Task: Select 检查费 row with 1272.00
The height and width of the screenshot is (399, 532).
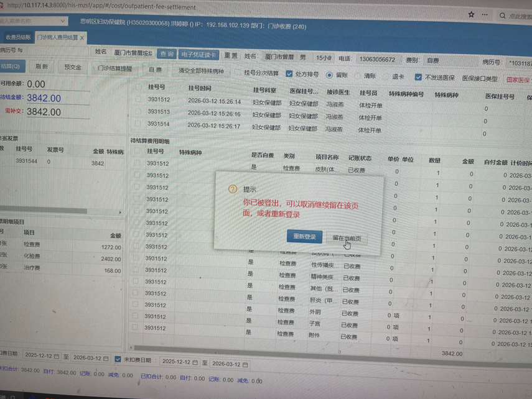Action: click(x=61, y=245)
